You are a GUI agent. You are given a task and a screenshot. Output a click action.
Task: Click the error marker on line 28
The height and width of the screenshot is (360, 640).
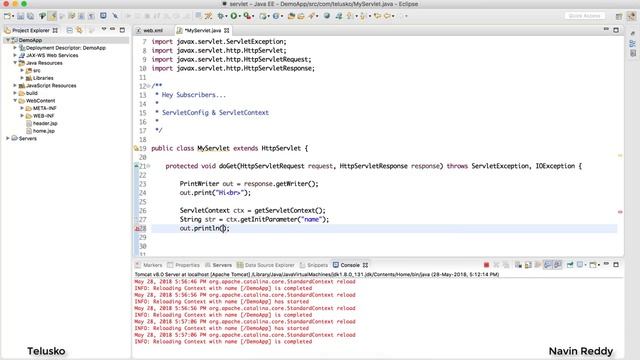(137, 229)
